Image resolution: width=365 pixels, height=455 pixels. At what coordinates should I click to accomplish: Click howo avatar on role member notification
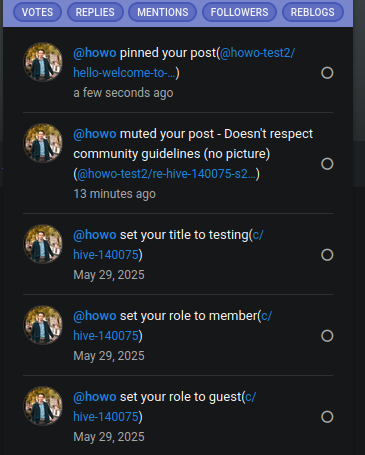pyautogui.click(x=43, y=325)
